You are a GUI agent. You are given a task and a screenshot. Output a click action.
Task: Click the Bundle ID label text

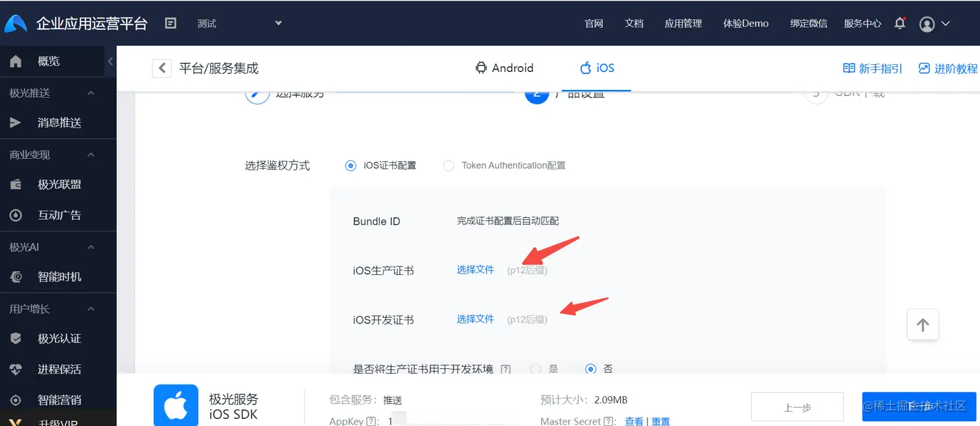point(377,221)
